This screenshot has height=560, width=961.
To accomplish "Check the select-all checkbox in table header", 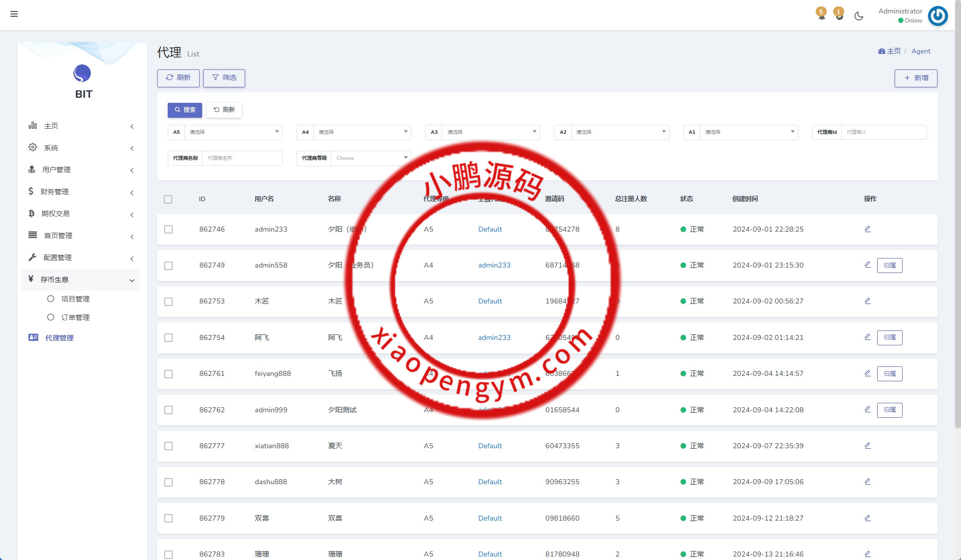I will click(168, 199).
